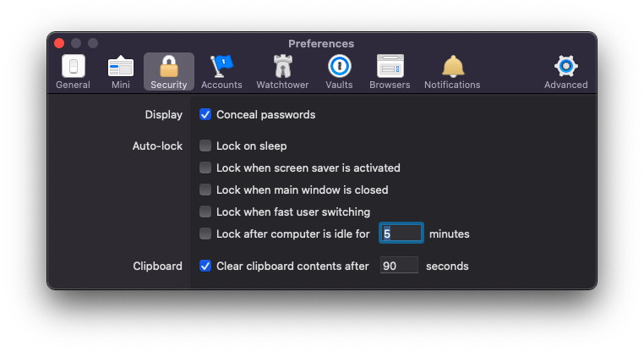Uncheck the Conceal passwords checkbox
The image size is (644, 352).
coord(205,114)
